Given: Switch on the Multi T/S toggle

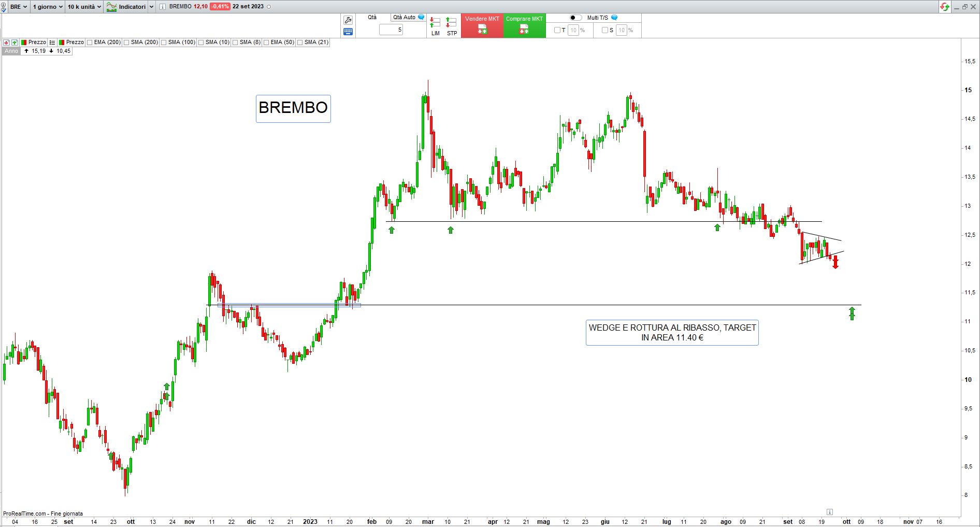Looking at the screenshot, I should click(x=575, y=18).
